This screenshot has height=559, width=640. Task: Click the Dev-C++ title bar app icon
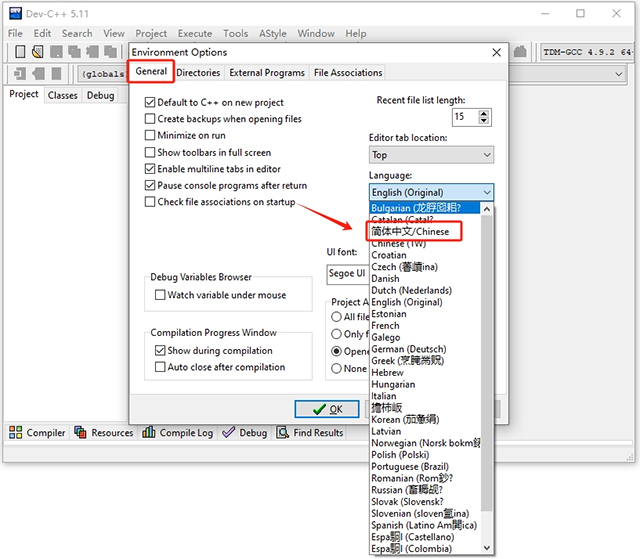[15, 13]
